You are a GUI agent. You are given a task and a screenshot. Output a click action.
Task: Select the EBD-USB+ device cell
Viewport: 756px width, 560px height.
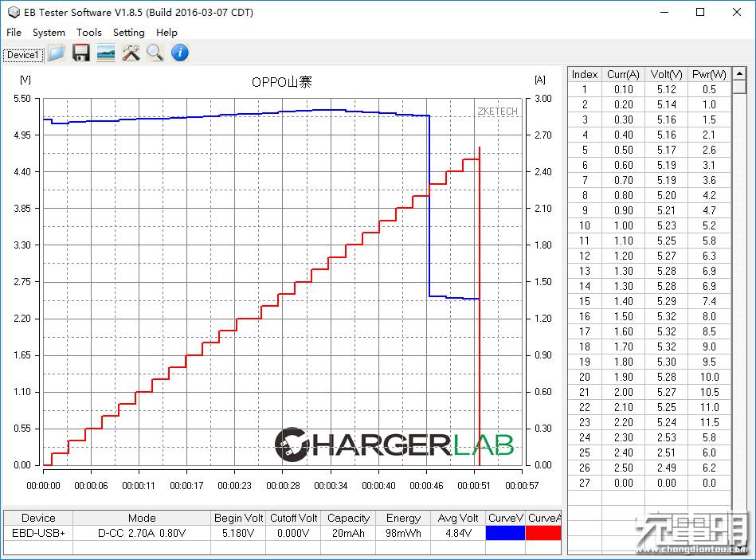pyautogui.click(x=38, y=533)
